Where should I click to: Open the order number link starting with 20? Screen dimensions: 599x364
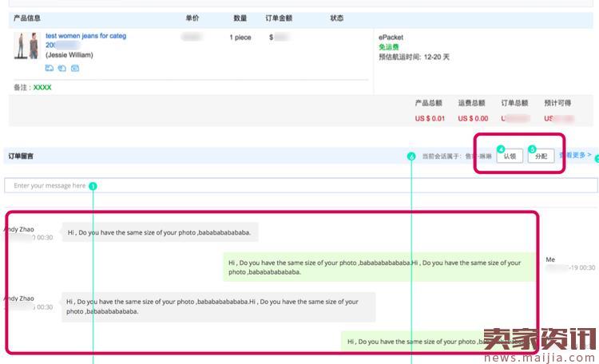pyautogui.click(x=62, y=45)
